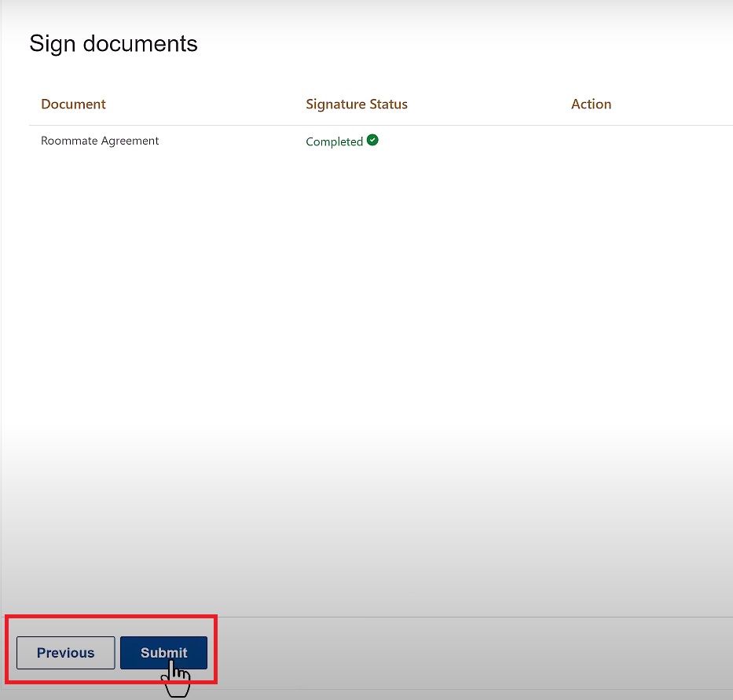The image size is (733, 700).
Task: Click the Action column header
Action: [x=591, y=104]
